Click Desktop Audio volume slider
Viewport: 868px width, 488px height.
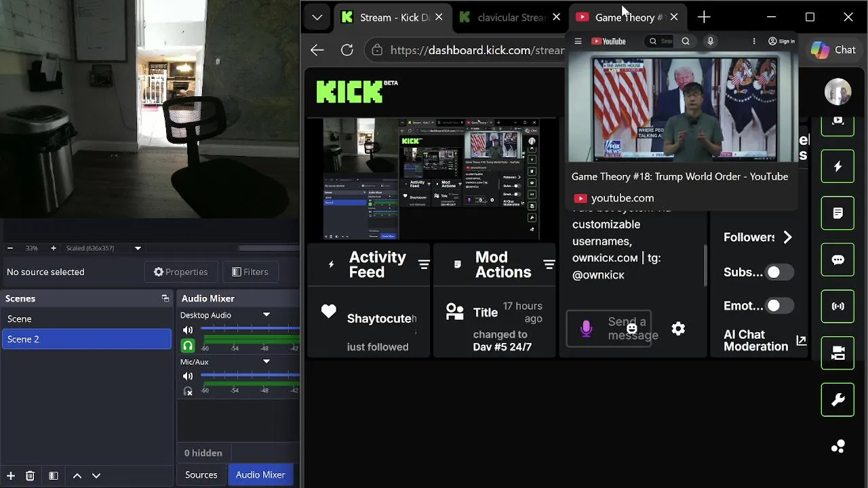(x=250, y=330)
